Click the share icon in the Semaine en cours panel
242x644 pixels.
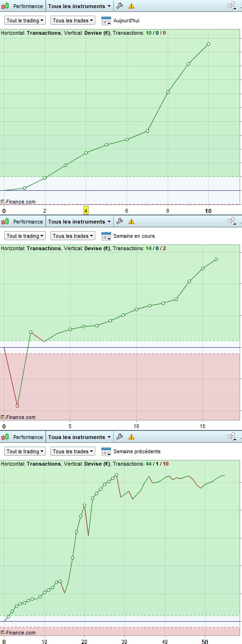(x=232, y=221)
